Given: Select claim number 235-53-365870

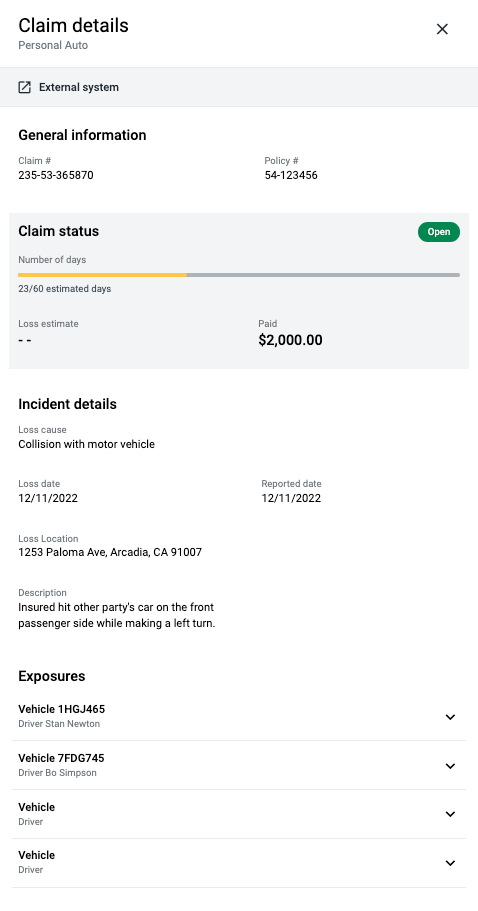Looking at the screenshot, I should point(56,175).
